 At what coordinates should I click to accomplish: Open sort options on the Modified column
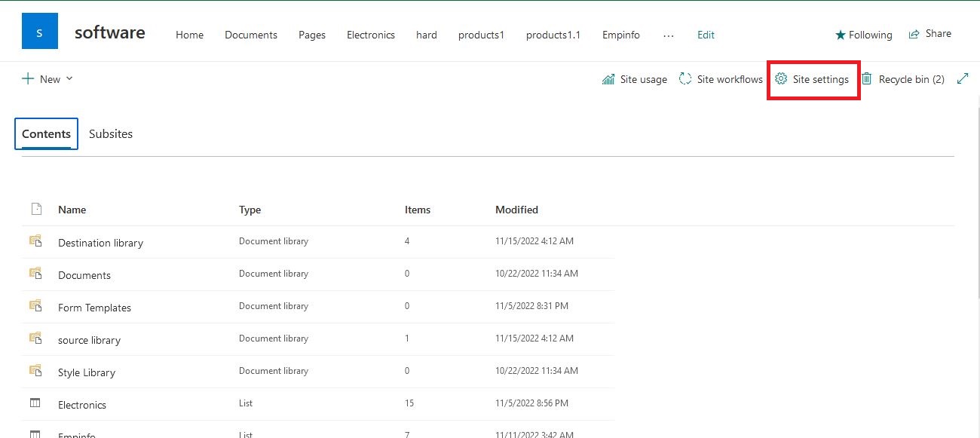(516, 210)
